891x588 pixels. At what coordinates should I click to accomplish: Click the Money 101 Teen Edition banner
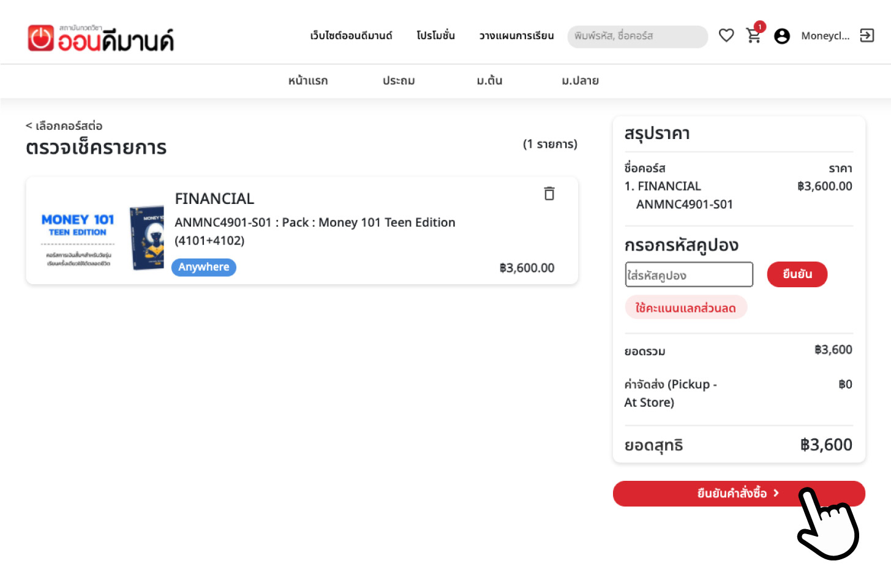(78, 239)
